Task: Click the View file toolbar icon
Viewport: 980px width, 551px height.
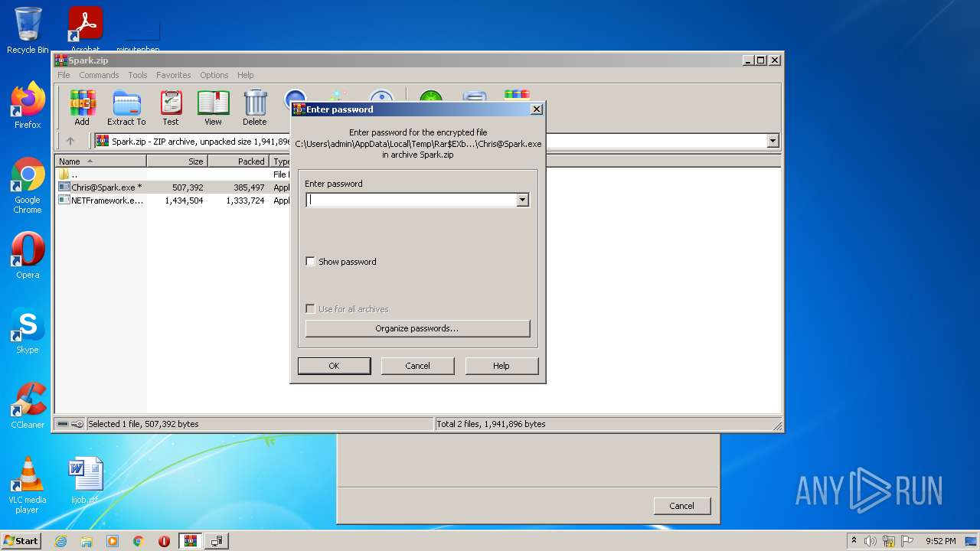Action: point(213,107)
